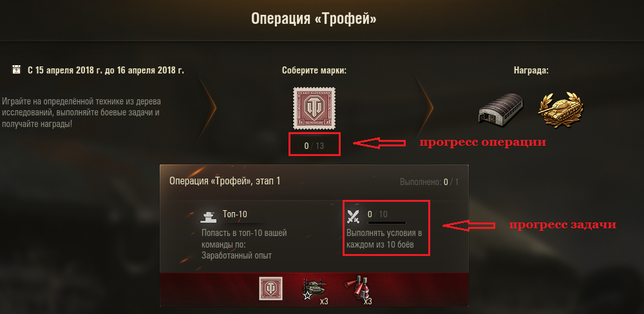Screen dimensions: 644x314
Task: Click the Награда: label
Action: click(531, 70)
